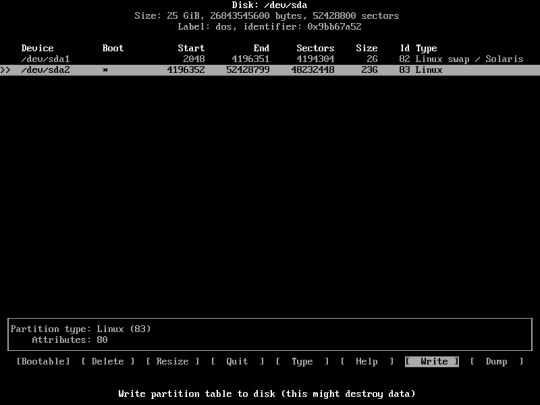Open the Type menu option
This screenshot has height=405, width=540.
tap(302, 361)
